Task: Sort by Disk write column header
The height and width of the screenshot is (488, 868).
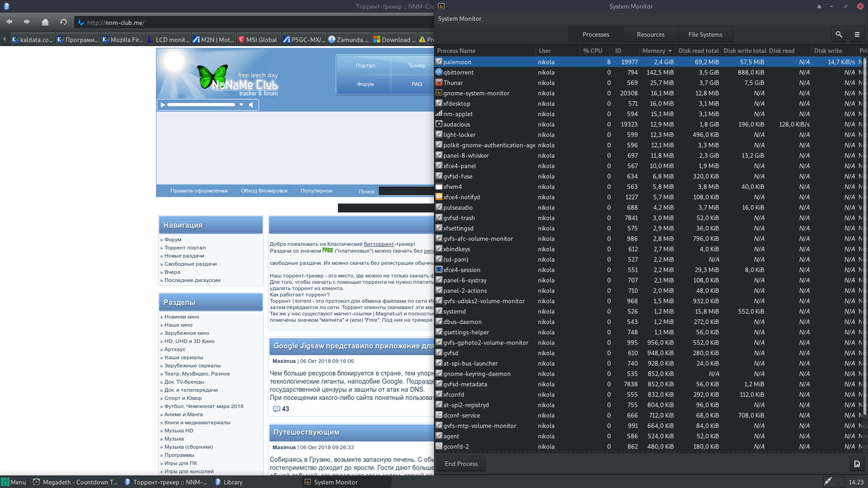Action: point(834,51)
